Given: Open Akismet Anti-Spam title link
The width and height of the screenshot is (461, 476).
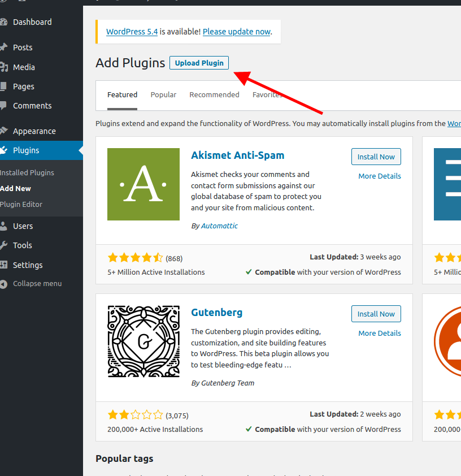Looking at the screenshot, I should 238,155.
